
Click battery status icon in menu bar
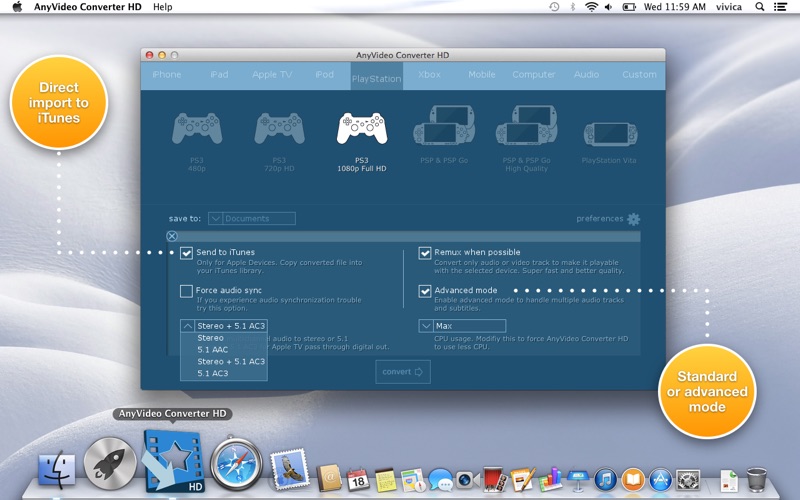[x=629, y=7]
